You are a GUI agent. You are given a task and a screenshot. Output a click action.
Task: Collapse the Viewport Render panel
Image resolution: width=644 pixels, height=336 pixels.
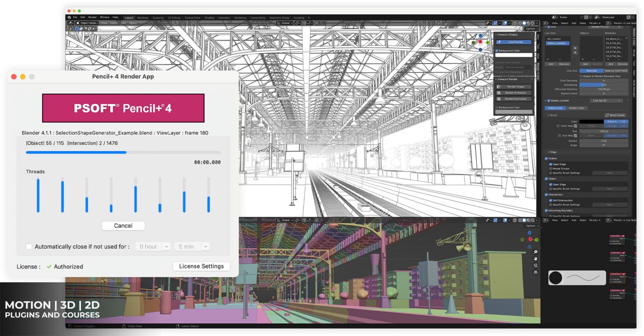(x=495, y=79)
